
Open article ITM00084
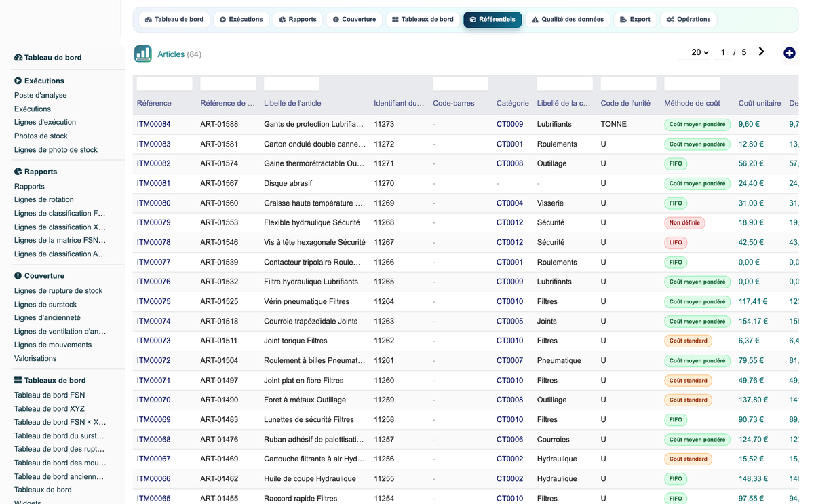pos(153,125)
